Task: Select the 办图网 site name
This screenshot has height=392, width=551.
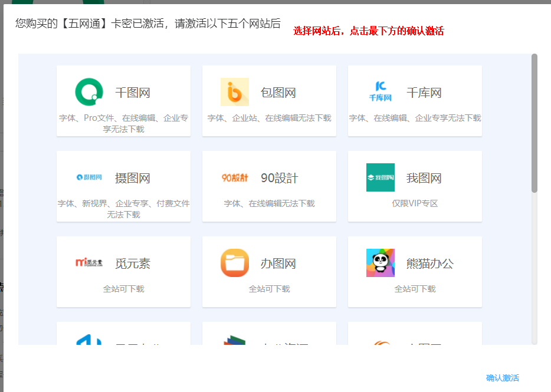Action: (278, 263)
